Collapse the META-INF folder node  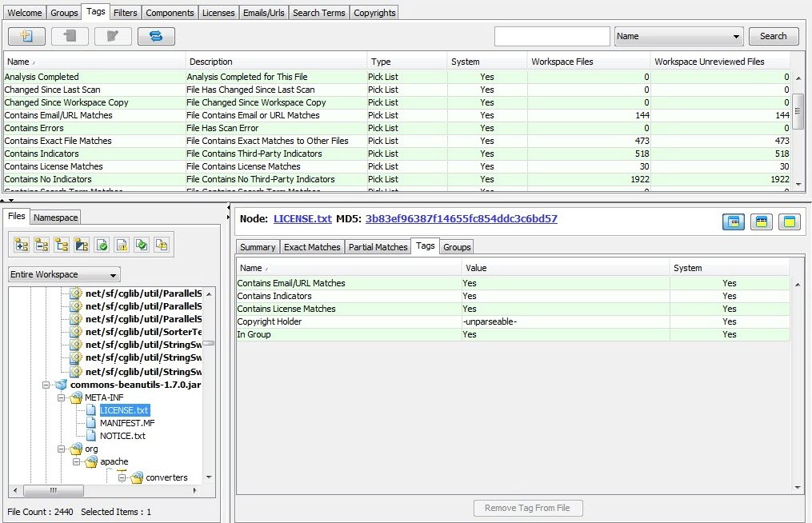pos(62,397)
